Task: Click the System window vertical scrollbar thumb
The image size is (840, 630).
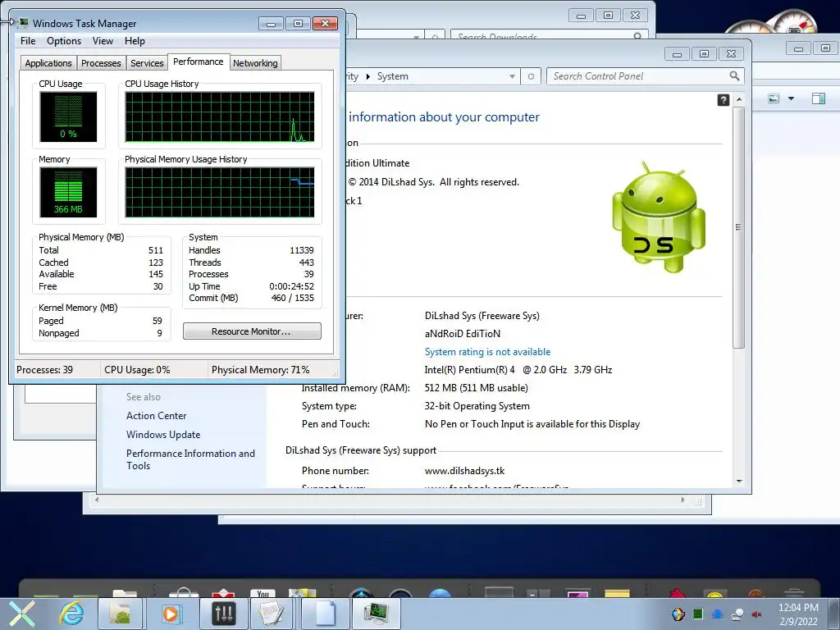Action: pos(739,228)
